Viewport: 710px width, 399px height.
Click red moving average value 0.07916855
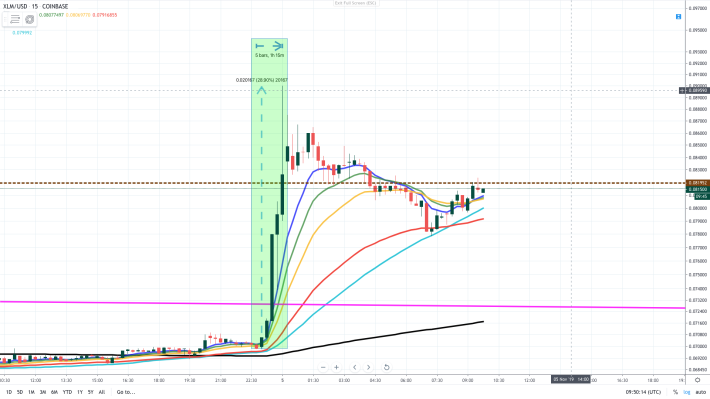(x=105, y=15)
